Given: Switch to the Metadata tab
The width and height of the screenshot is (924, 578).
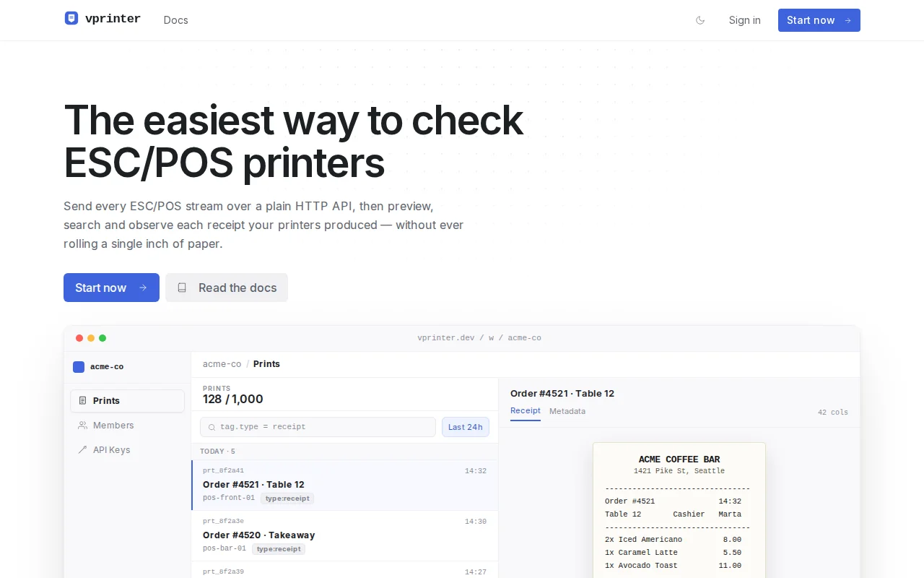Looking at the screenshot, I should point(567,411).
